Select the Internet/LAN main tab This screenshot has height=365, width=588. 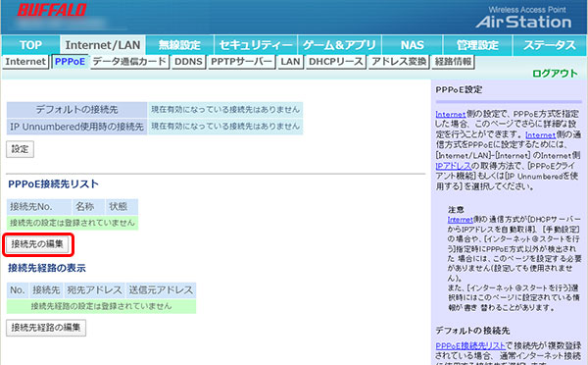point(103,45)
